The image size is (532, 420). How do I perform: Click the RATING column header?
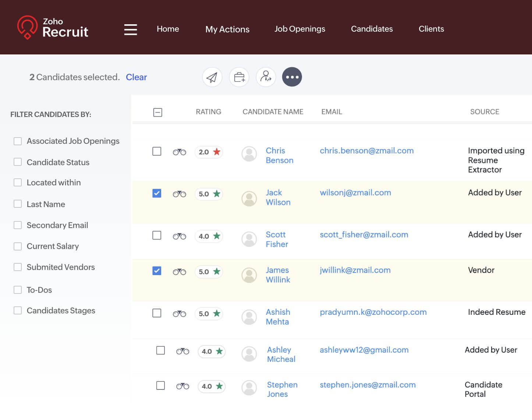pyautogui.click(x=209, y=112)
